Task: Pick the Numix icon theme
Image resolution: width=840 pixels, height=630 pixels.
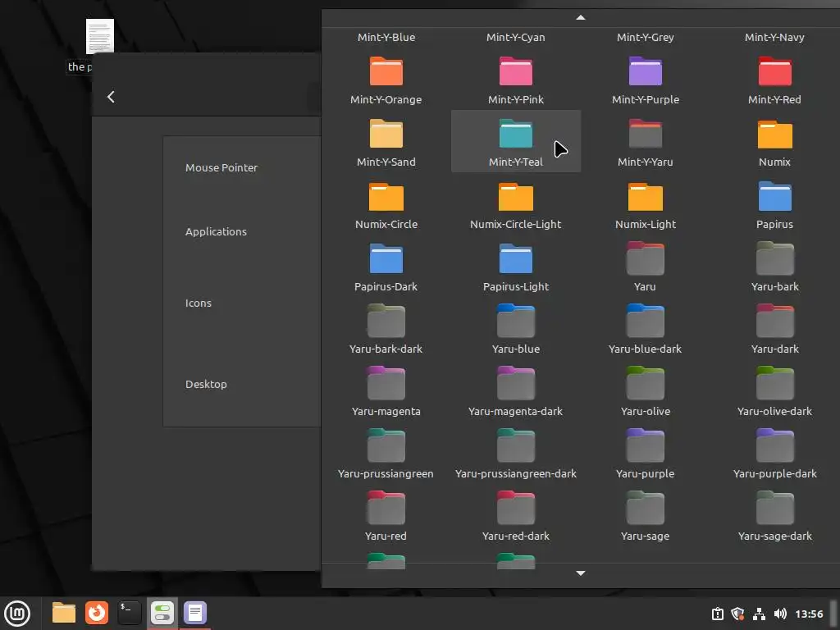Action: tap(774, 141)
